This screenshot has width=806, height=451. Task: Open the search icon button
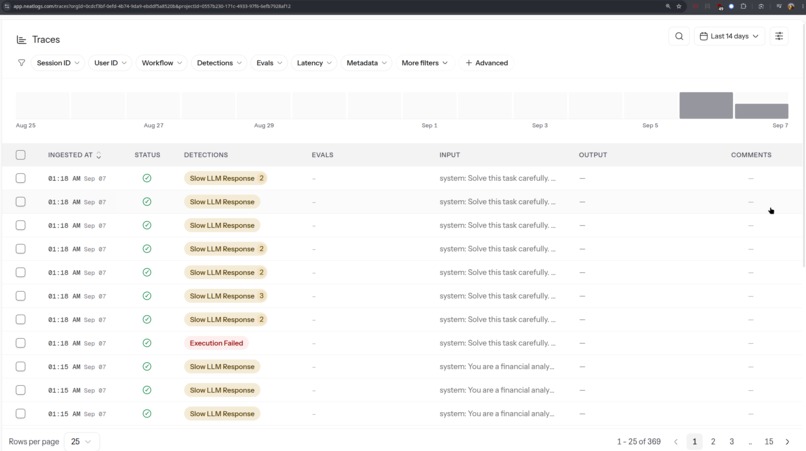coord(679,37)
